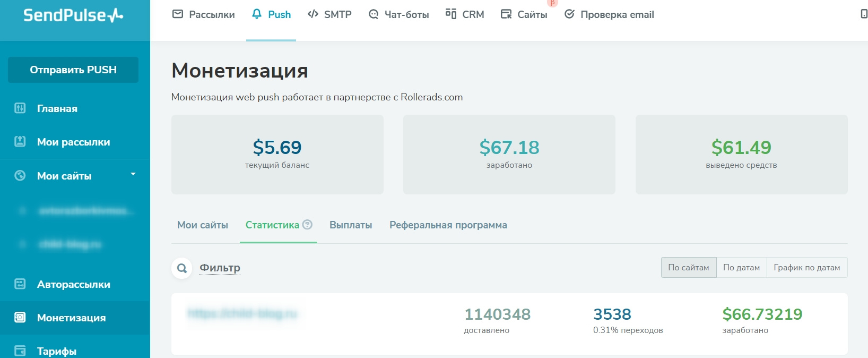Open the Выплаты tab
Image resolution: width=868 pixels, height=358 pixels.
351,225
